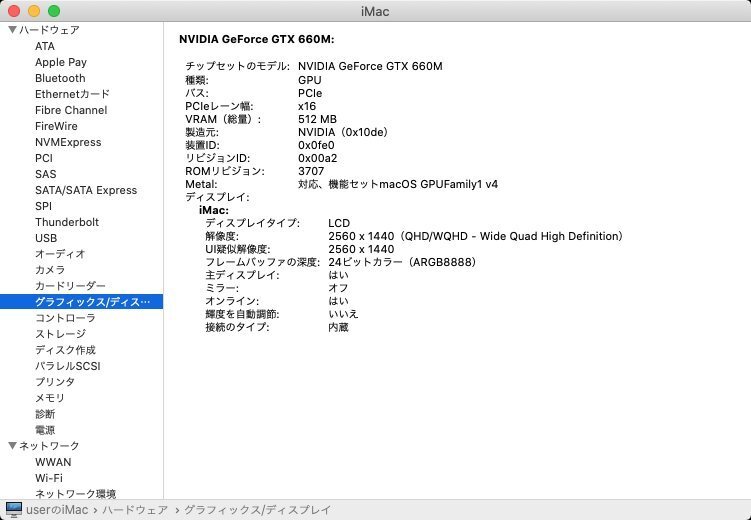Collapse the ハードウェア section triangle
751x520 pixels.
click(x=13, y=30)
